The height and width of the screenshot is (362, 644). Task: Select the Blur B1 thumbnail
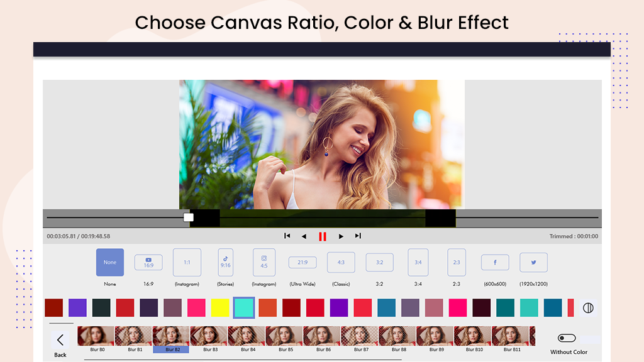133,339
